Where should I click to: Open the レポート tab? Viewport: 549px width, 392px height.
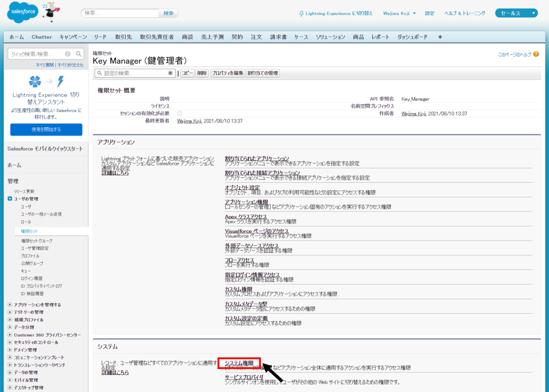coord(381,37)
